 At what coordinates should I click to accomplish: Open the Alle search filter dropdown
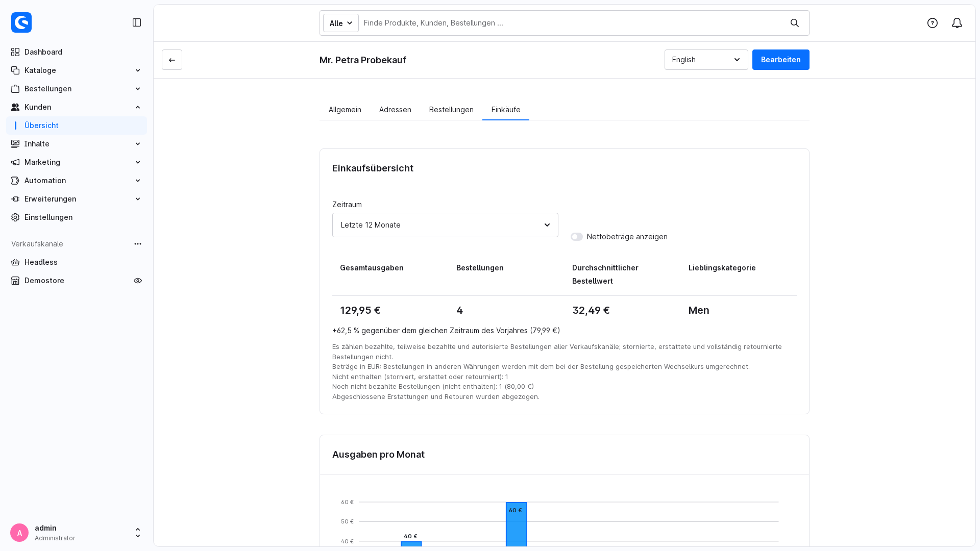(x=341, y=23)
